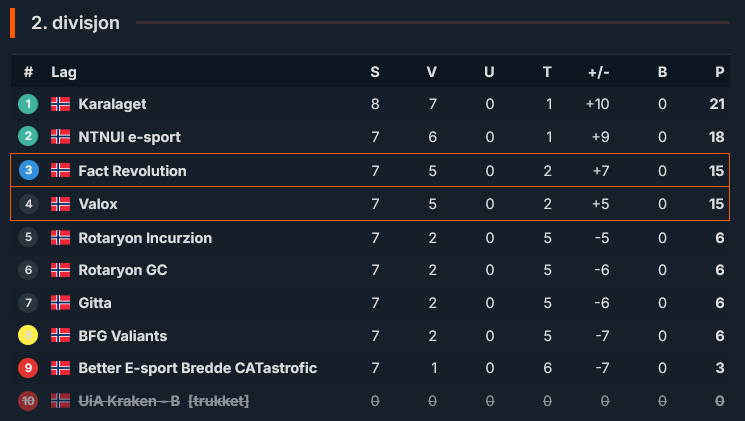Open the NTNUI e-sport team link
This screenshot has height=421, width=745.
[129, 137]
